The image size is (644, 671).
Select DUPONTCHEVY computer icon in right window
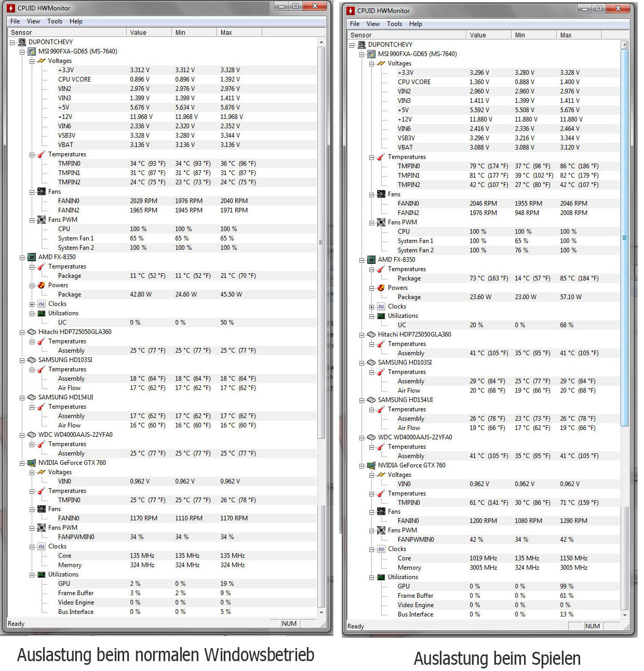pos(362,45)
